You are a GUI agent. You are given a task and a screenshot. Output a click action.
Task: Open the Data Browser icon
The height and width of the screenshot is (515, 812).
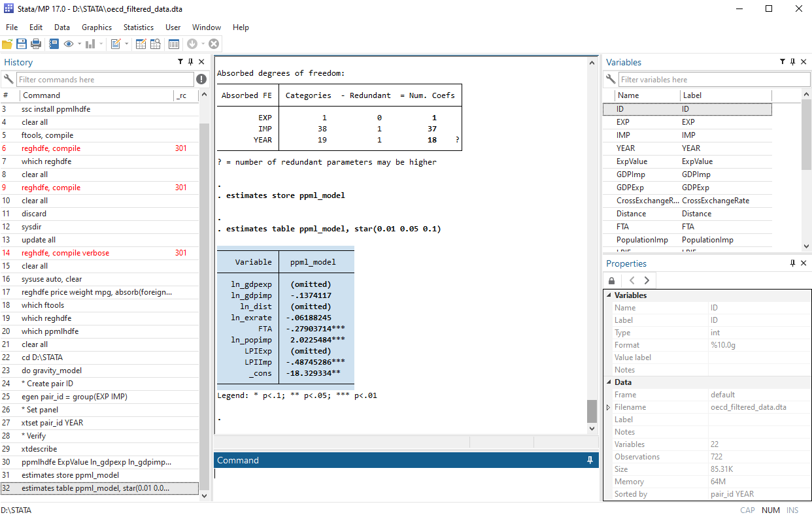click(155, 44)
